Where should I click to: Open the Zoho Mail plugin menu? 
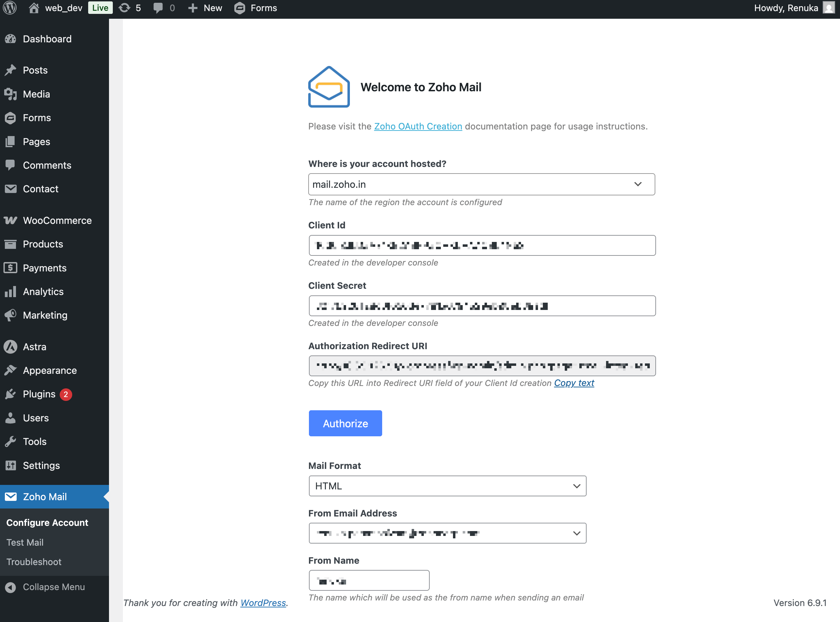45,497
